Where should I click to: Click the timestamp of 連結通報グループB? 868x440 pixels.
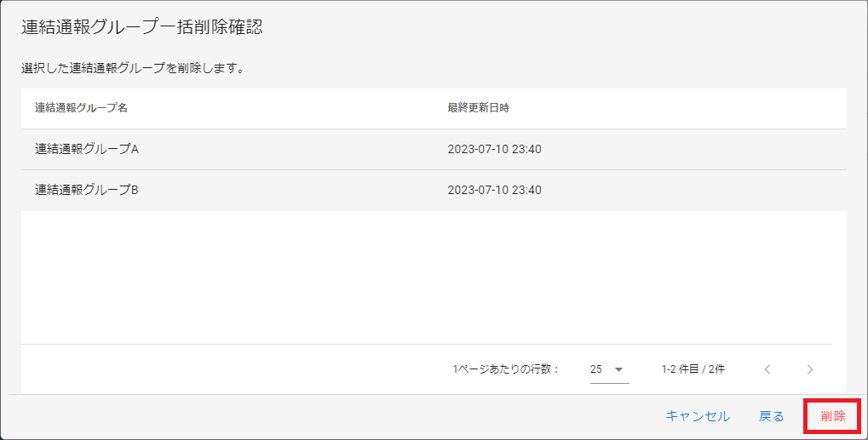pos(494,190)
